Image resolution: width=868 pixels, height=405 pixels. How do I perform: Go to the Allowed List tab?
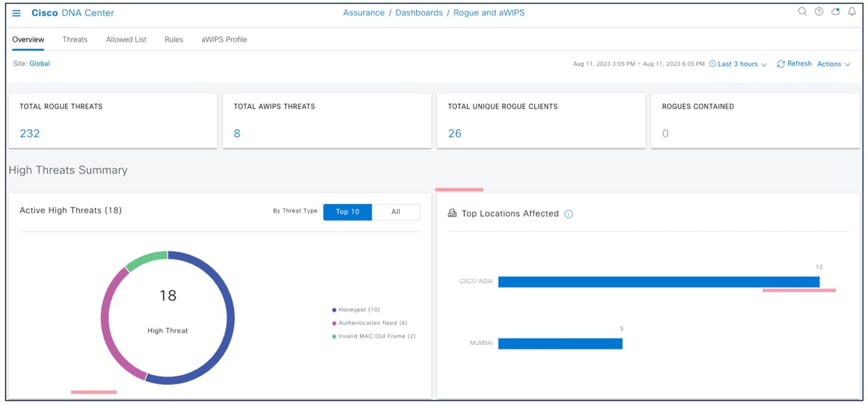(126, 39)
